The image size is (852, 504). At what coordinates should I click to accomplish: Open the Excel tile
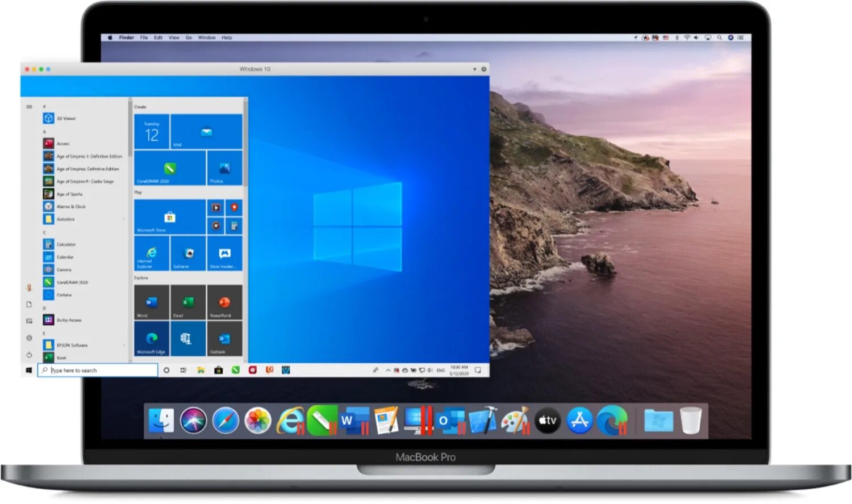coord(188,302)
